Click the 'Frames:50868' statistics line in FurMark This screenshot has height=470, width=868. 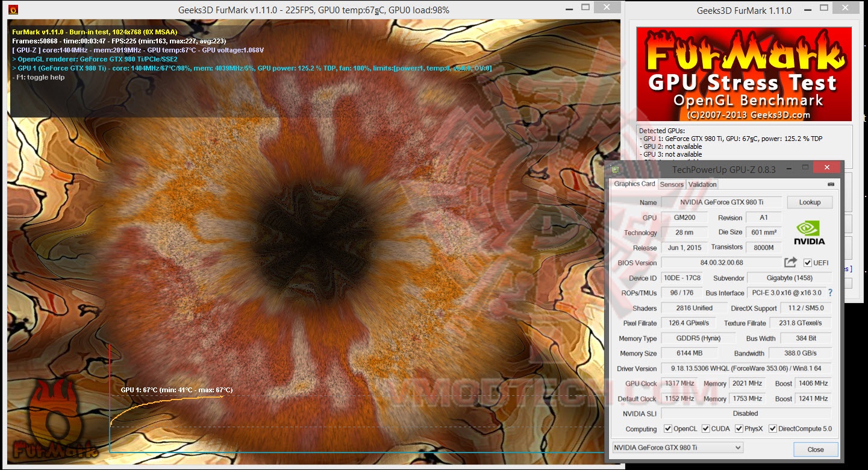tap(119, 41)
